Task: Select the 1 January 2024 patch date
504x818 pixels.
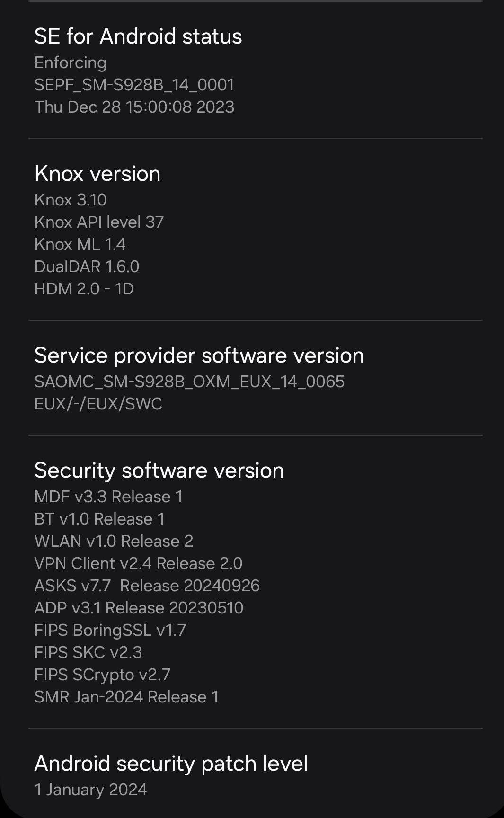Action: (91, 789)
